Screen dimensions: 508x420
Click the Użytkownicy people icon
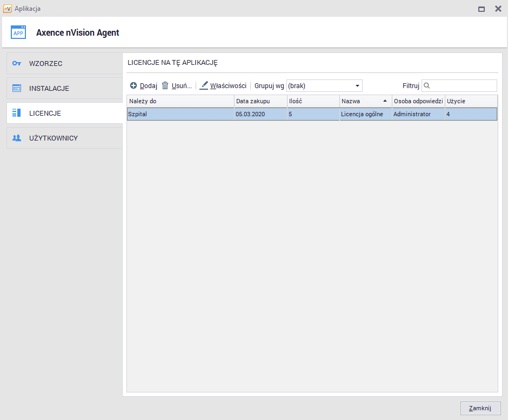[x=17, y=138]
